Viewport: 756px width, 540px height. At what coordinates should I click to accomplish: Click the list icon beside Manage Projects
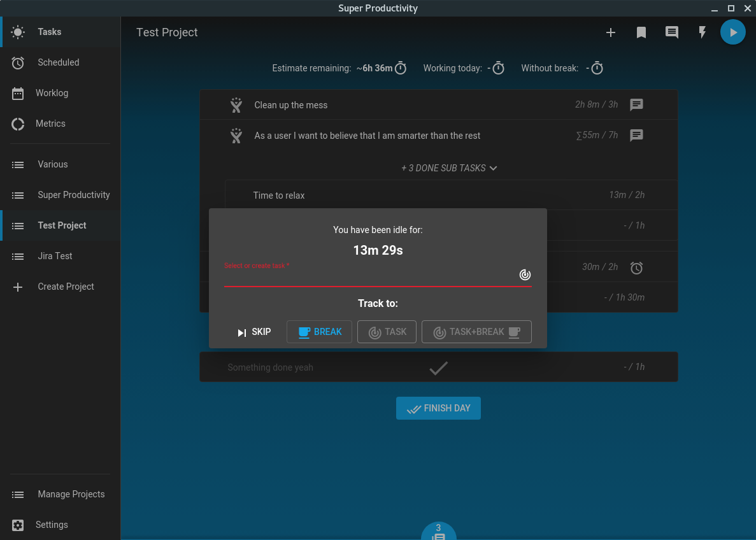18,495
